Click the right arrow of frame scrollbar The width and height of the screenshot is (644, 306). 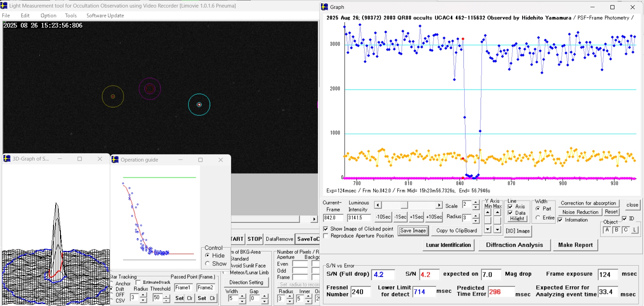[x=439, y=205]
